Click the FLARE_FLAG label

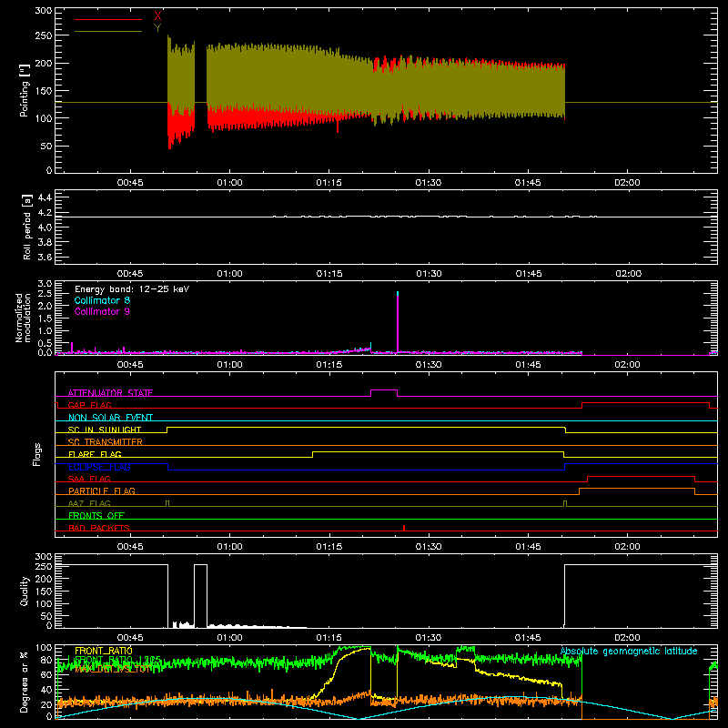pos(95,454)
